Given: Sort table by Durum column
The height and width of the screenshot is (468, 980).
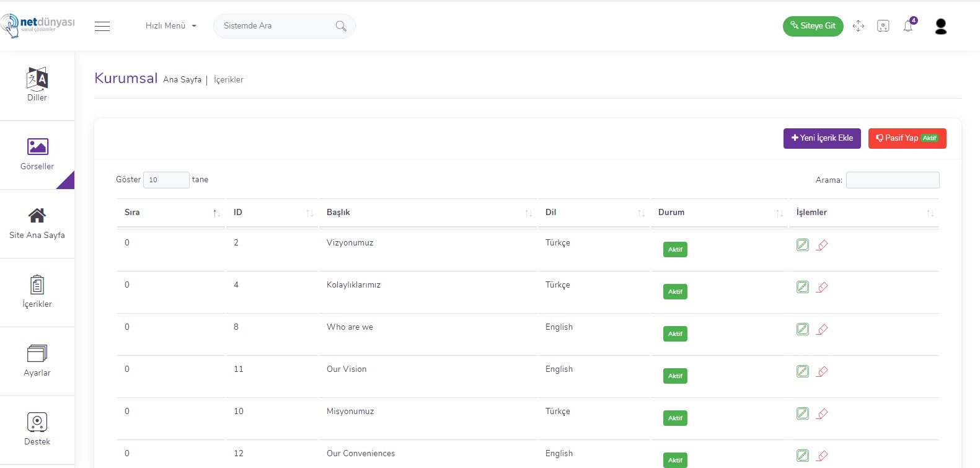Looking at the screenshot, I should 719,212.
